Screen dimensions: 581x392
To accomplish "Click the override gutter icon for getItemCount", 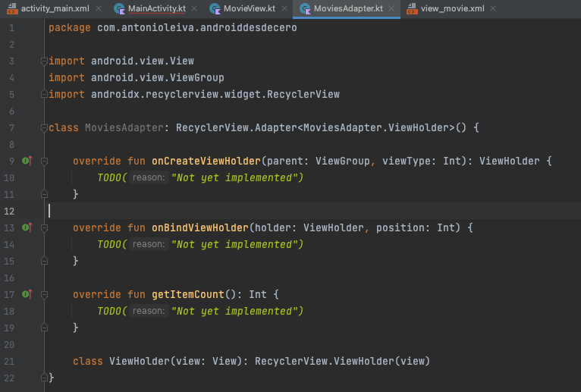I will coord(27,294).
